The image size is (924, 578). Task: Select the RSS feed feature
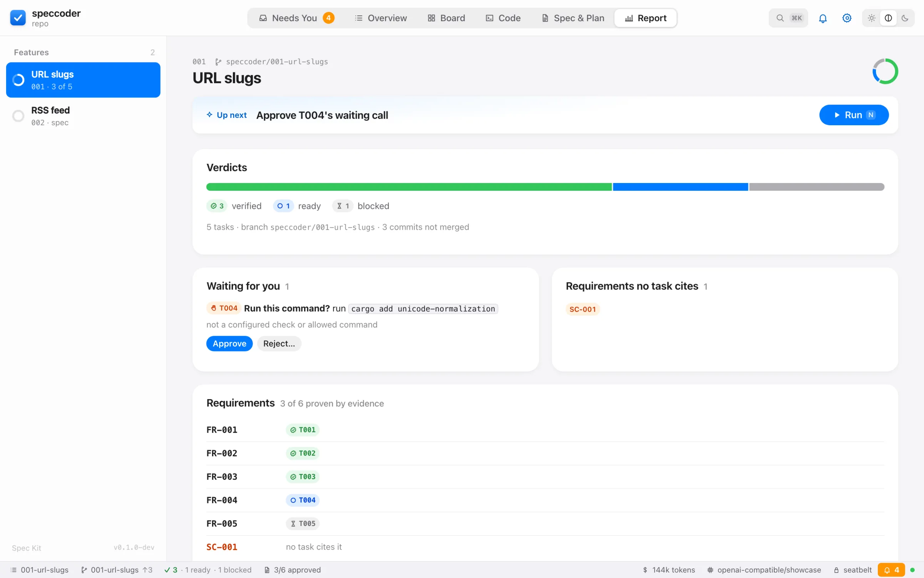click(x=83, y=116)
